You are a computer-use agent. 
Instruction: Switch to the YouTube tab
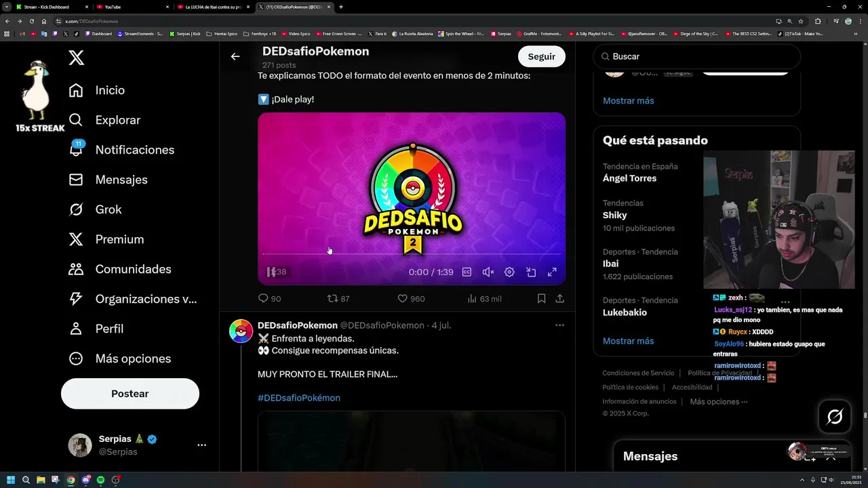point(132,7)
